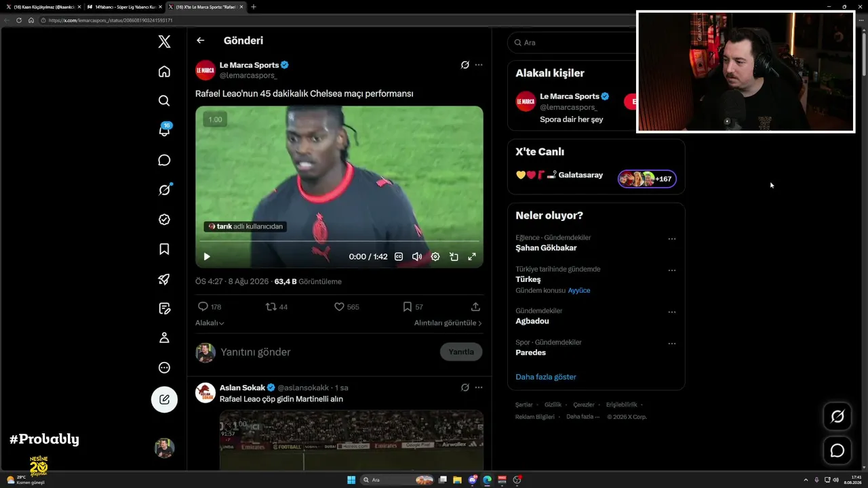Open more options on Aslan Sokak reply
868x488 pixels.
click(479, 388)
